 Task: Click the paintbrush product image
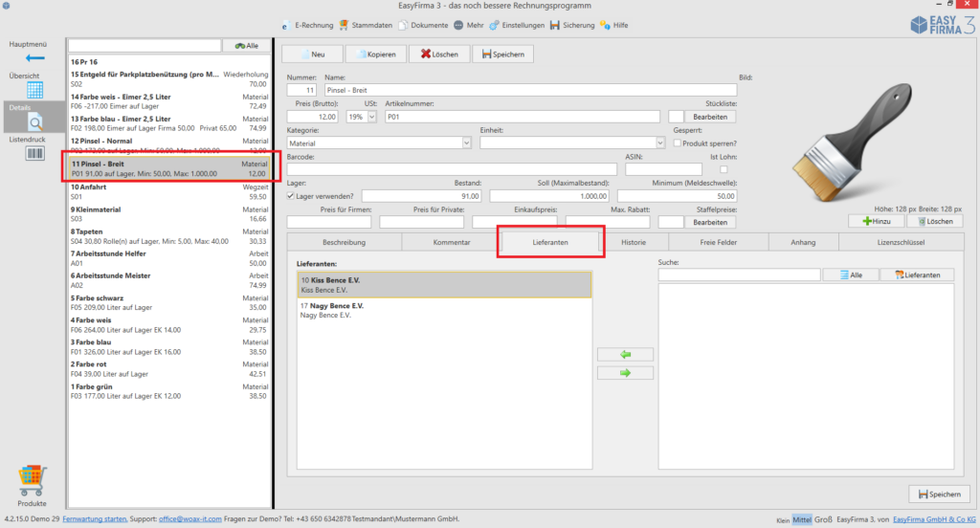[852, 143]
